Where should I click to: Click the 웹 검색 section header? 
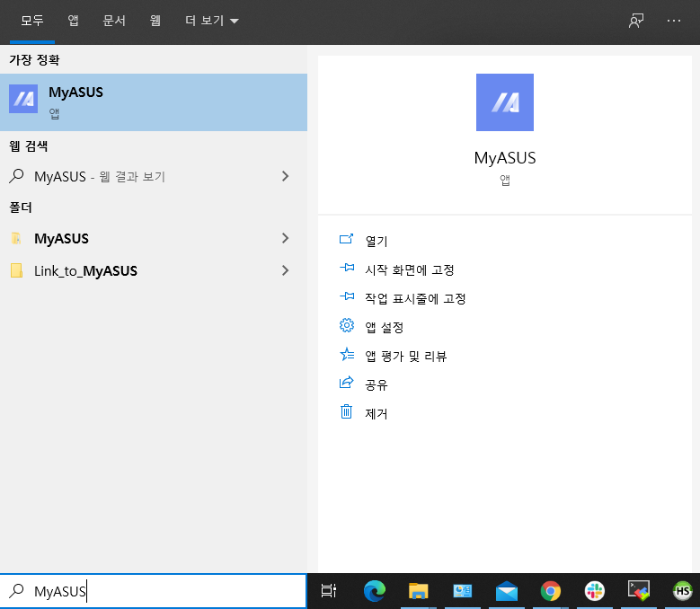pos(29,146)
